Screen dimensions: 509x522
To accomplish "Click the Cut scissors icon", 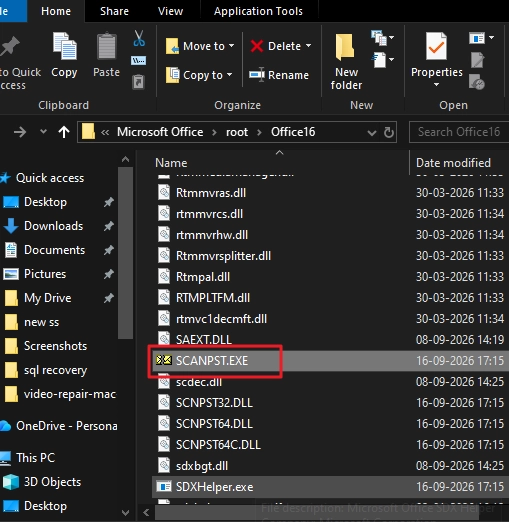I will point(139,38).
